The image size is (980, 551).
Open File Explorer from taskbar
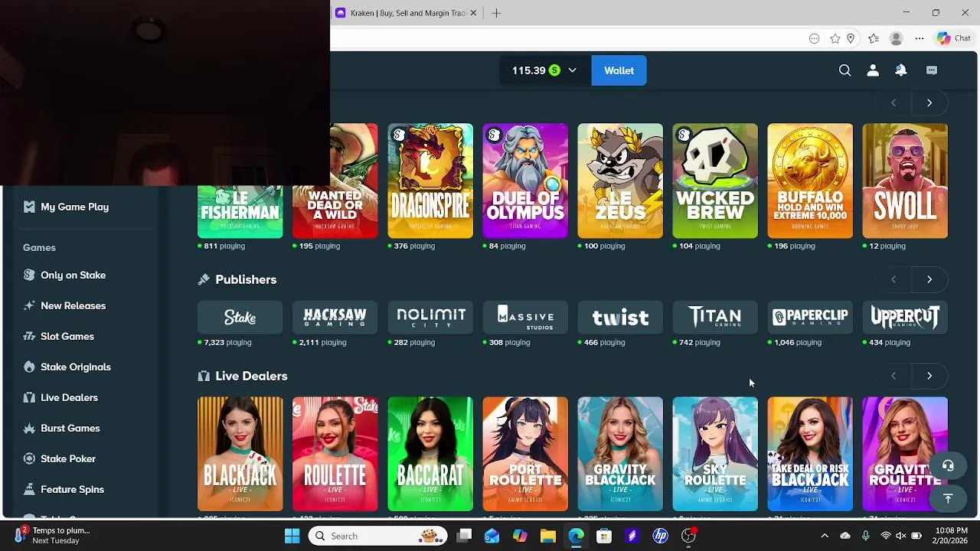pos(548,536)
